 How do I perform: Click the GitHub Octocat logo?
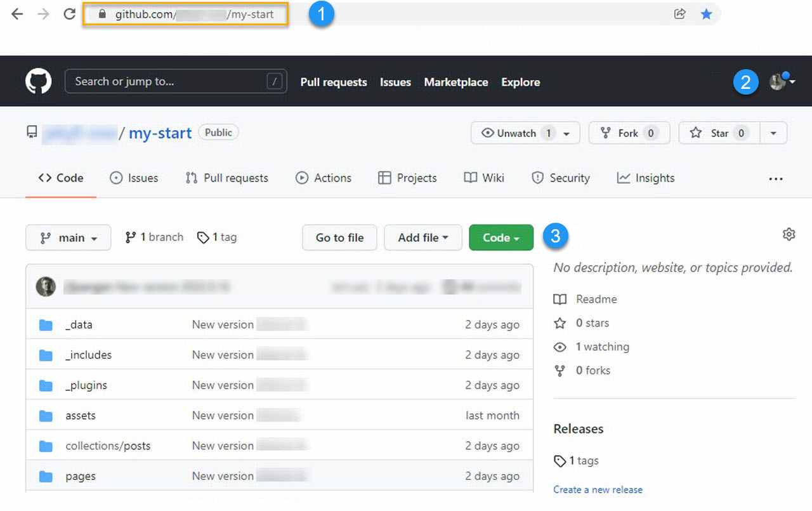pyautogui.click(x=38, y=82)
